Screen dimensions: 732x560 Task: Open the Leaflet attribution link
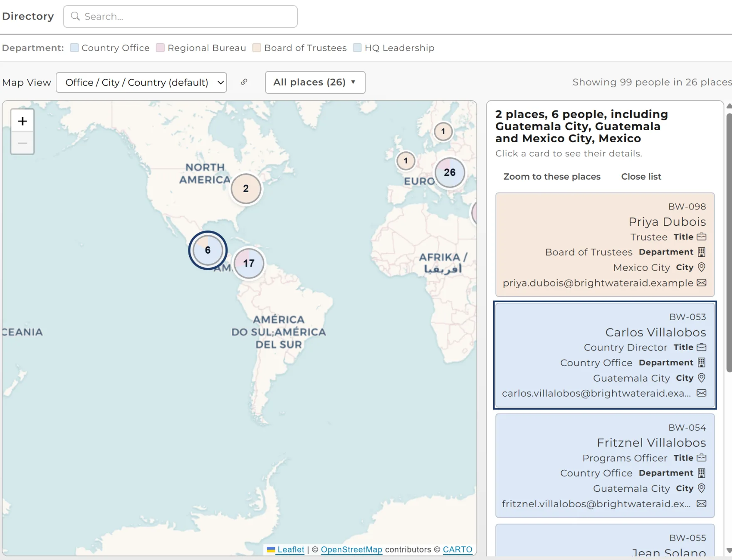point(291,549)
